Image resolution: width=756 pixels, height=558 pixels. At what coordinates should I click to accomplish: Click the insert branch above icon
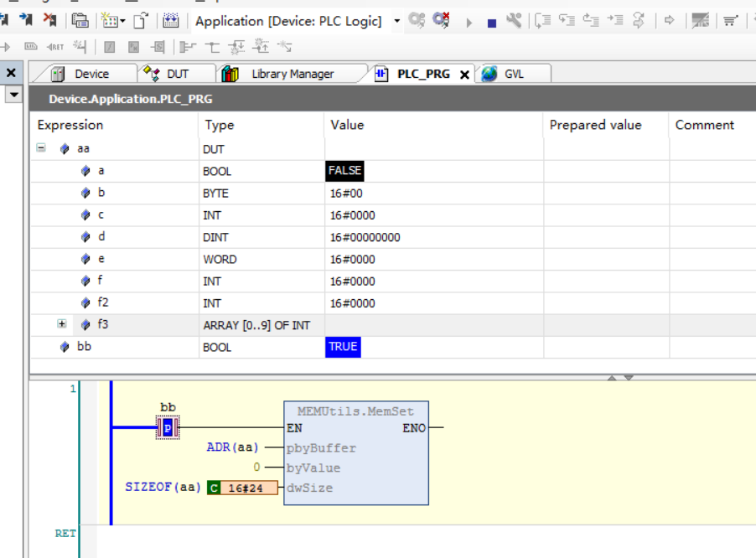(261, 46)
